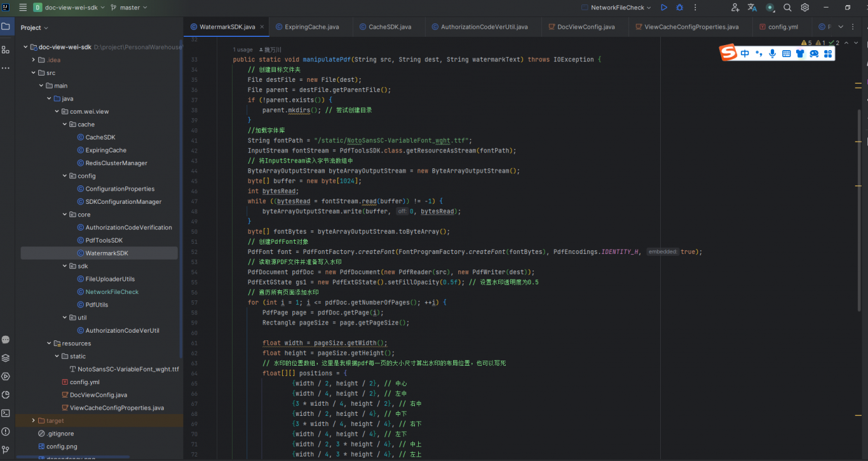Open NetworkFileCheck run configuration dropdown
The width and height of the screenshot is (868, 461).
(617, 8)
